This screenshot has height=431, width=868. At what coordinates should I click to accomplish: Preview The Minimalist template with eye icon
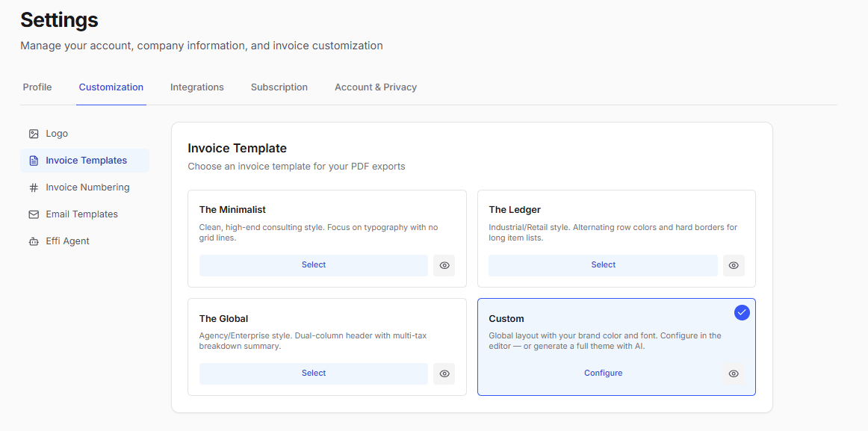click(444, 266)
